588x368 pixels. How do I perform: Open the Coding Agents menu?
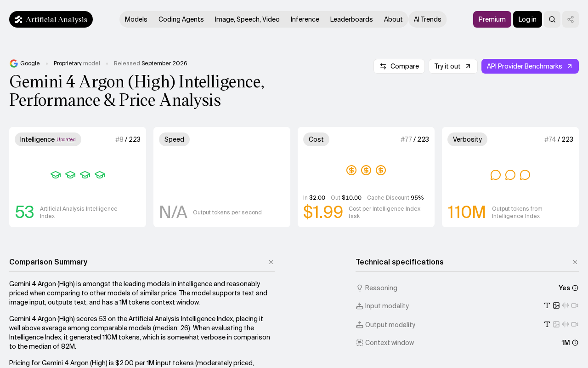pos(181,19)
